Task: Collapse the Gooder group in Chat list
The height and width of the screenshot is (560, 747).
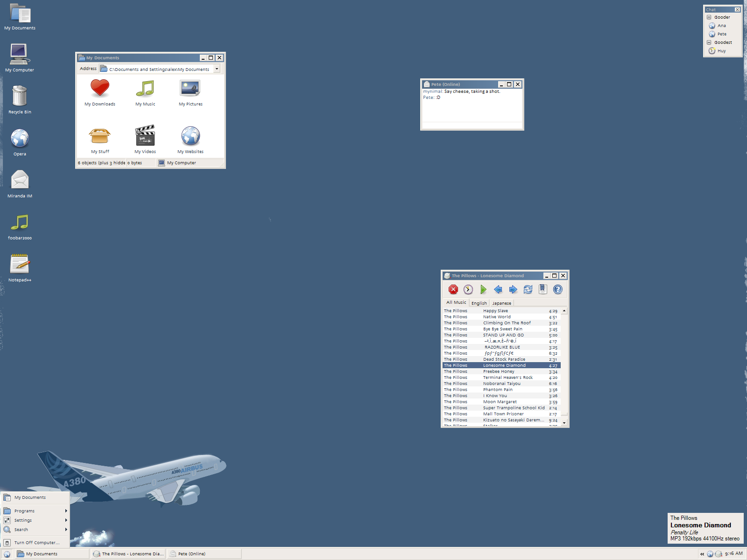Action: (709, 17)
